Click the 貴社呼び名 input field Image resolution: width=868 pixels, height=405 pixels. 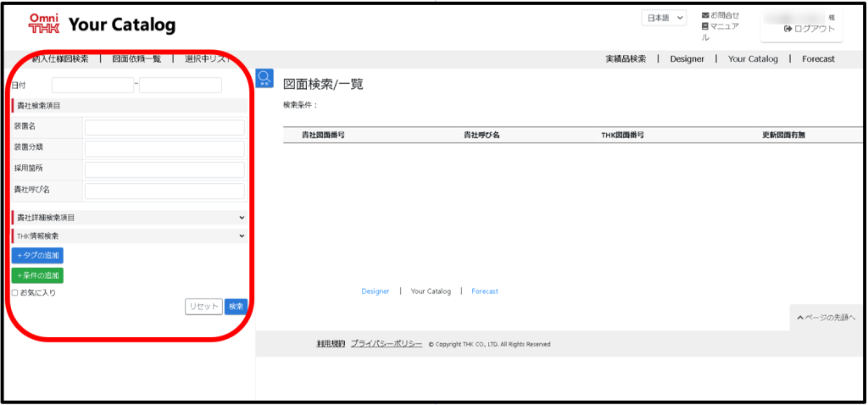coord(164,191)
